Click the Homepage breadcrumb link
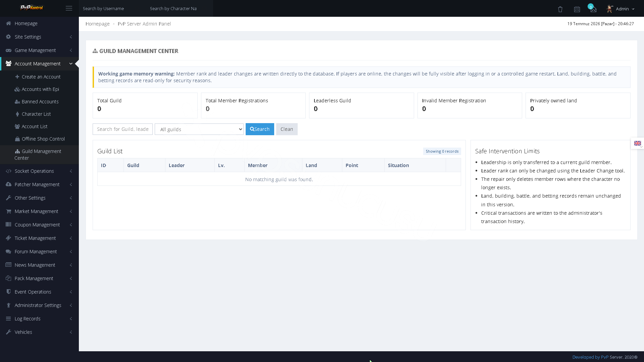The width and height of the screenshot is (644, 362). (x=98, y=24)
